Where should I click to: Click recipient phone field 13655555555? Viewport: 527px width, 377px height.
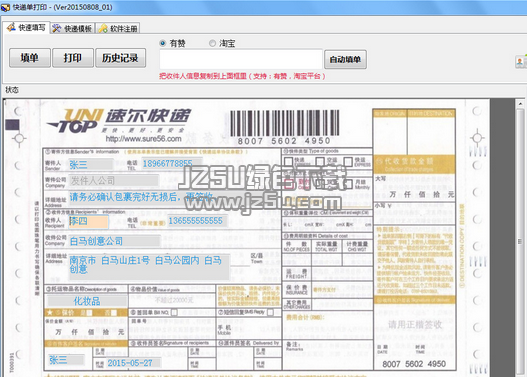pyautogui.click(x=197, y=221)
